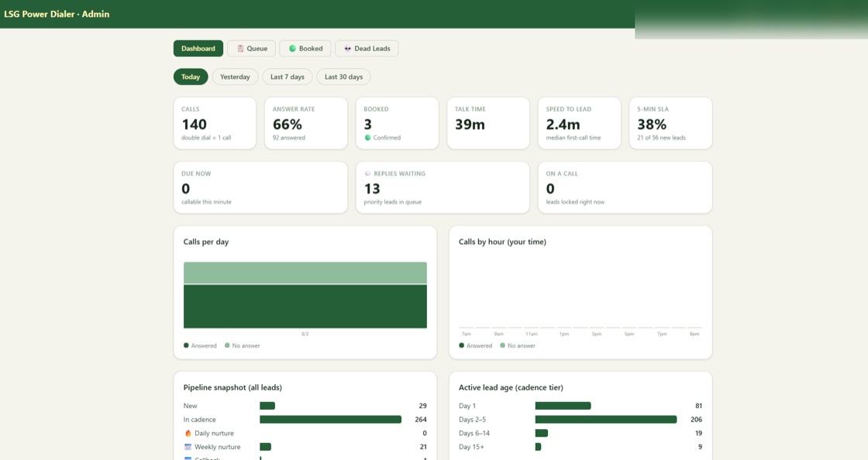The width and height of the screenshot is (868, 460).
Task: Click the No answer legend dot under Calls per day
Action: click(227, 345)
